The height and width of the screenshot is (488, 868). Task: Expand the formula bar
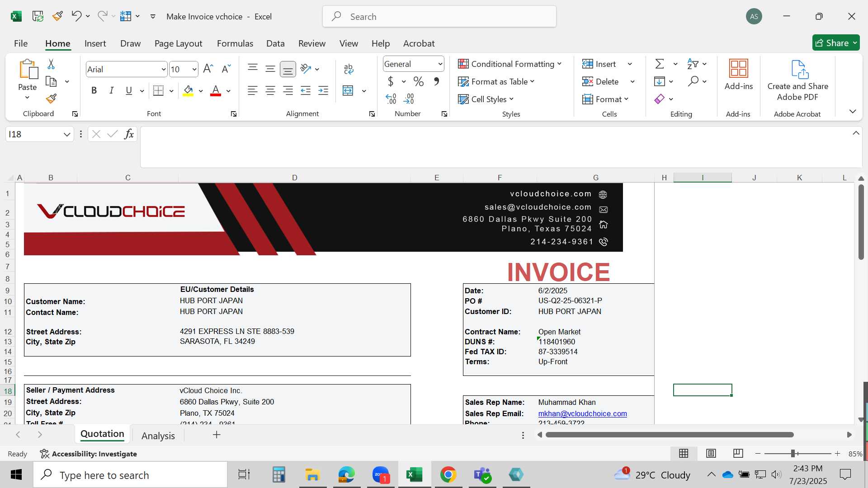pyautogui.click(x=856, y=133)
